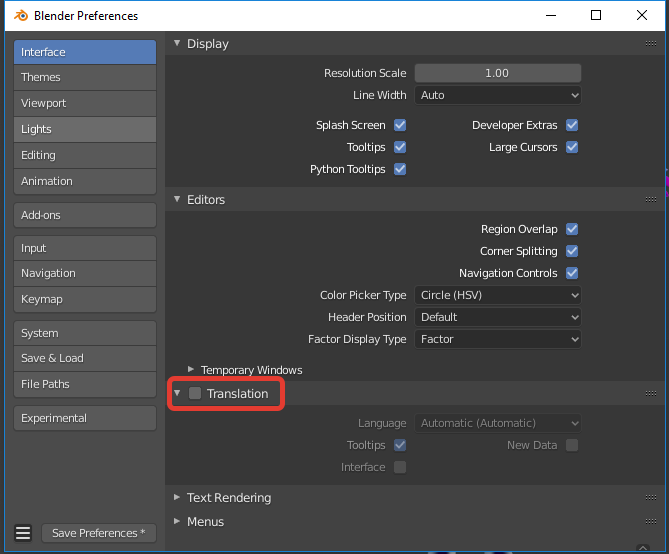669x554 pixels.
Task: Click the Resolution Scale value field
Action: 497,73
